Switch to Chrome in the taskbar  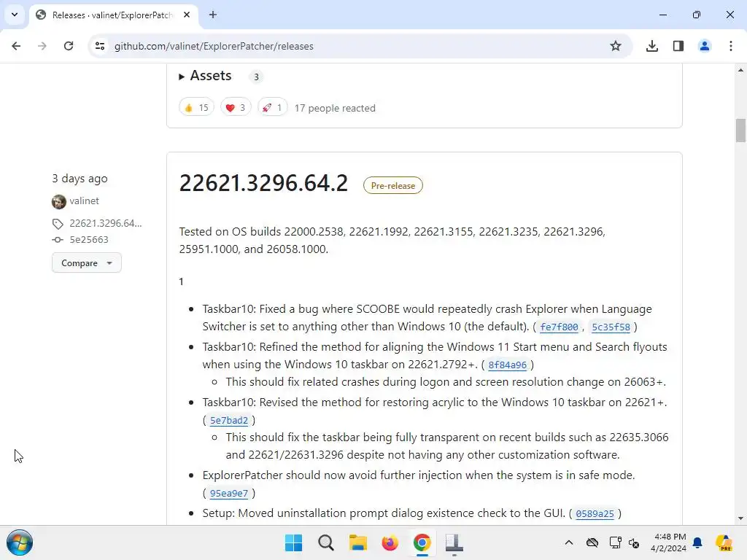point(422,542)
